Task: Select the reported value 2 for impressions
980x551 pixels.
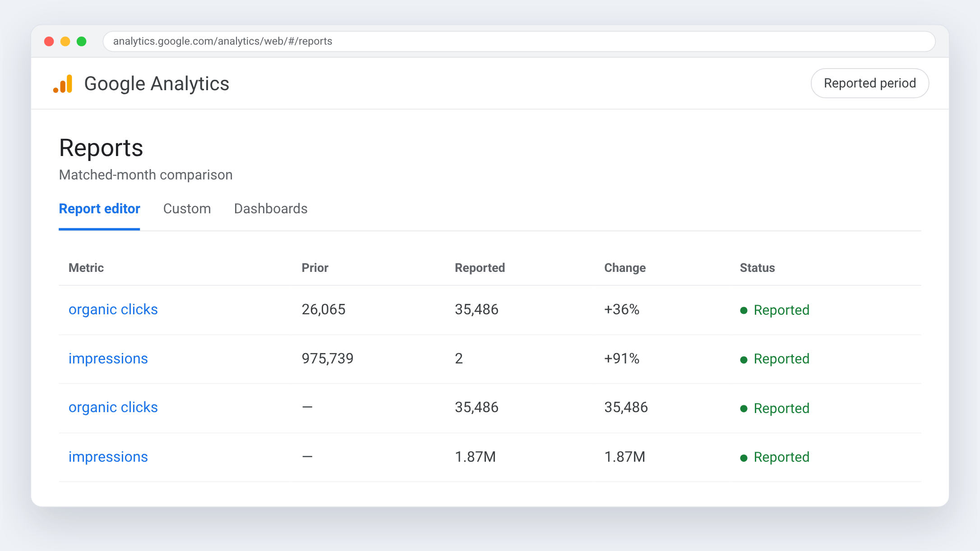Action: [x=459, y=359]
